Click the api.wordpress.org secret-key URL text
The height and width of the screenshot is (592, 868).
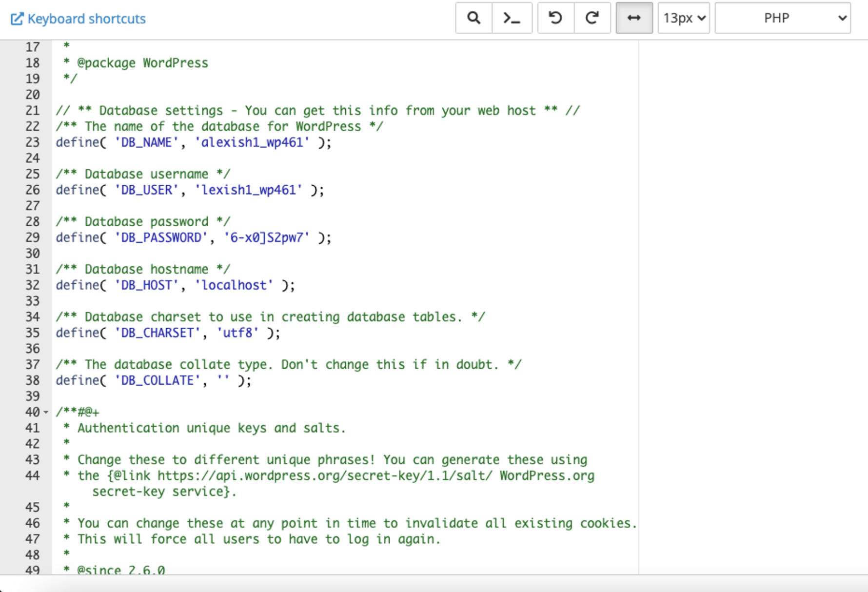click(325, 475)
